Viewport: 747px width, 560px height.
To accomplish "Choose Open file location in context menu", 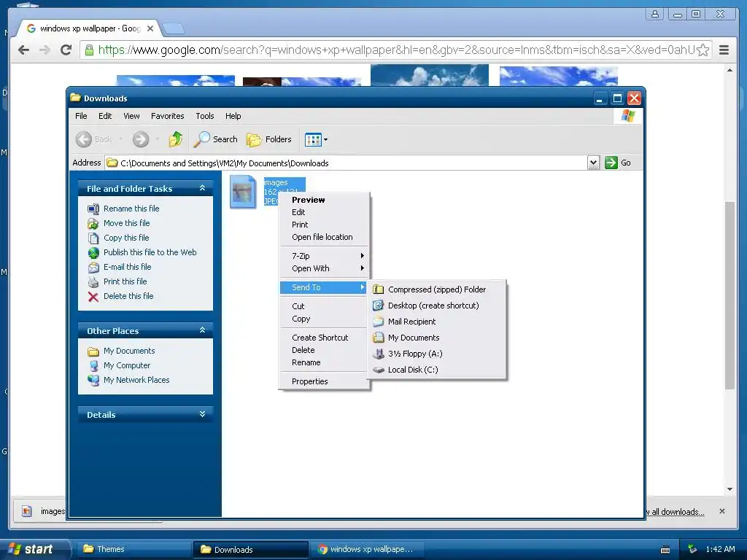I will point(324,237).
